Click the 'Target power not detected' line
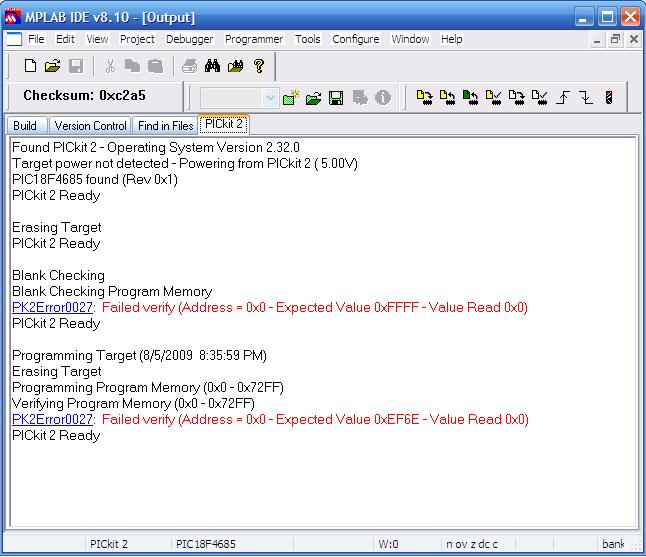This screenshot has width=646, height=557. click(185, 164)
